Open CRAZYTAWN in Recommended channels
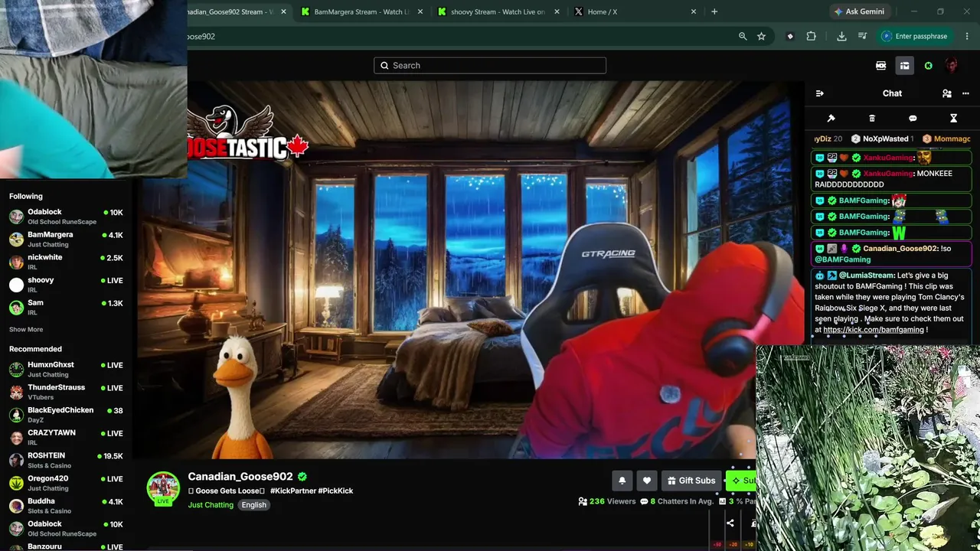Viewport: 980px width, 551px height. pos(66,437)
